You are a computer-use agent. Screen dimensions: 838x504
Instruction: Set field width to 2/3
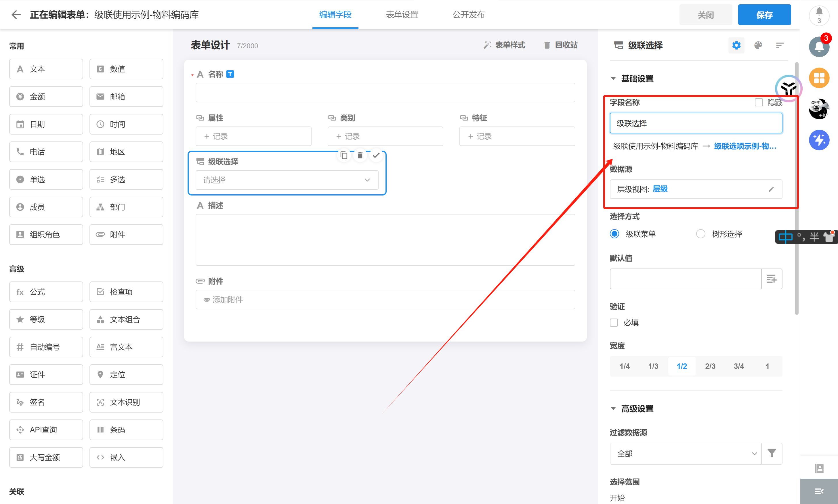(710, 366)
